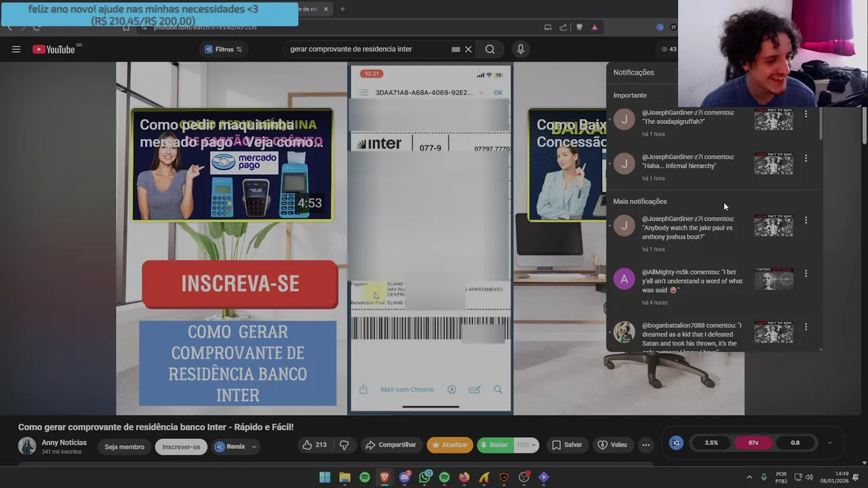
Task: Open the 'The soodapigruffah?' comment notification
Action: tap(688, 117)
